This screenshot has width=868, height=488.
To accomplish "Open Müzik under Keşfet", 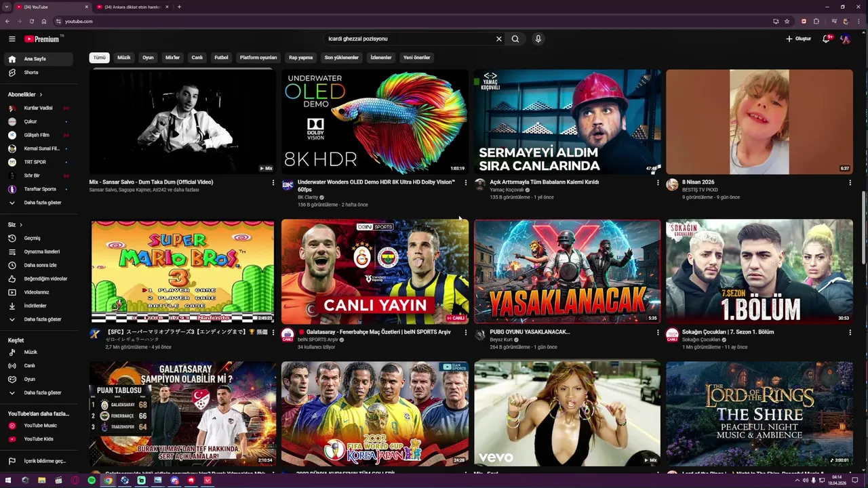I will coord(40,352).
